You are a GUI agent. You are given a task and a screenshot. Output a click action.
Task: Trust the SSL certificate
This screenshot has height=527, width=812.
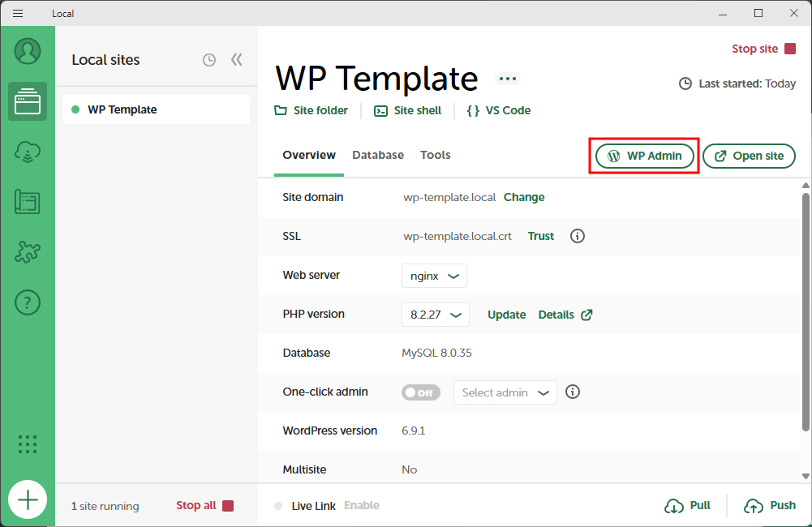540,236
